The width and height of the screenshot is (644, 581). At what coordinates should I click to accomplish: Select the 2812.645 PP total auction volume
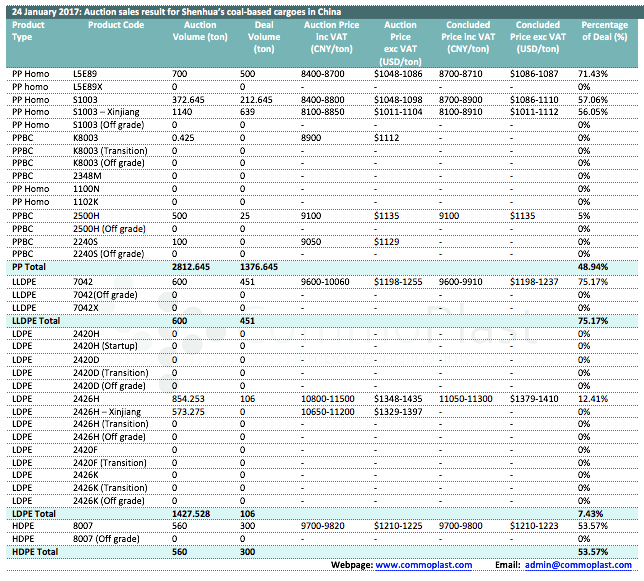click(x=191, y=268)
